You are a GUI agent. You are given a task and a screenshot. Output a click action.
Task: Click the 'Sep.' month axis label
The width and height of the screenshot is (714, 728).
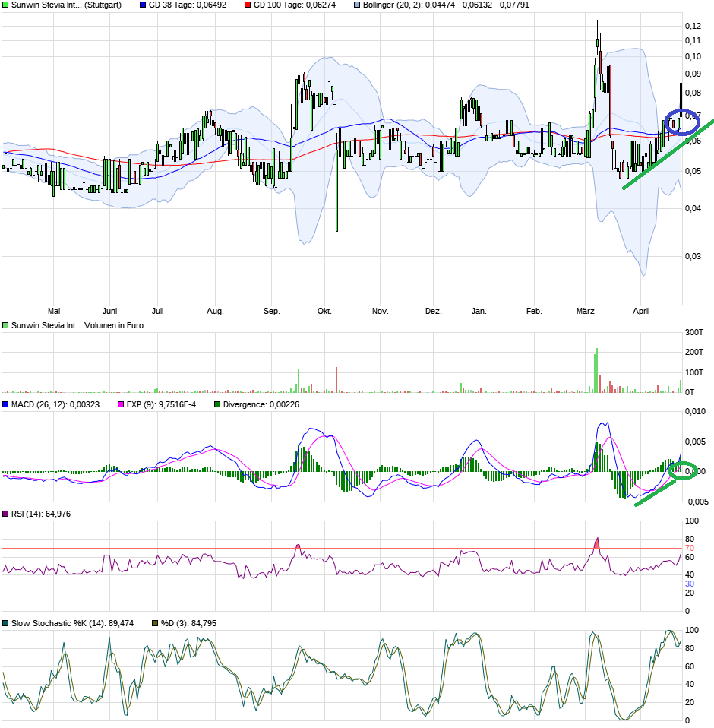tap(272, 311)
